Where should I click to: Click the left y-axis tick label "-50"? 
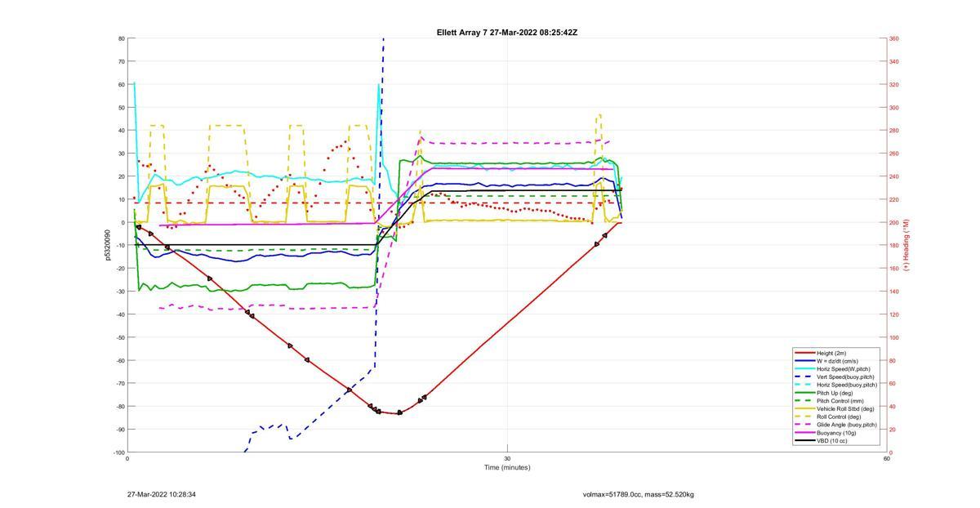119,337
